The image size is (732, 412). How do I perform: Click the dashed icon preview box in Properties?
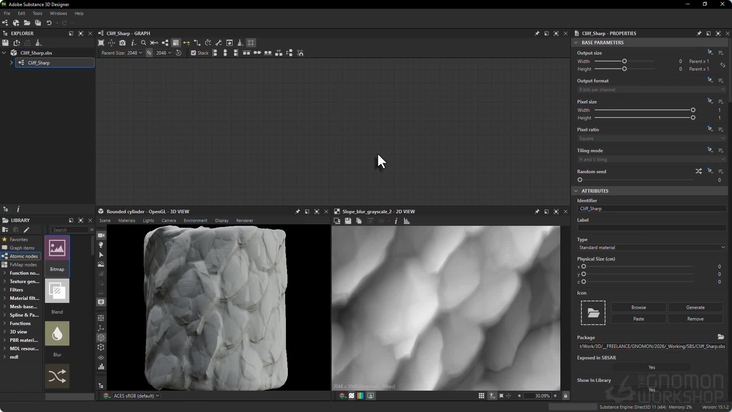593,313
